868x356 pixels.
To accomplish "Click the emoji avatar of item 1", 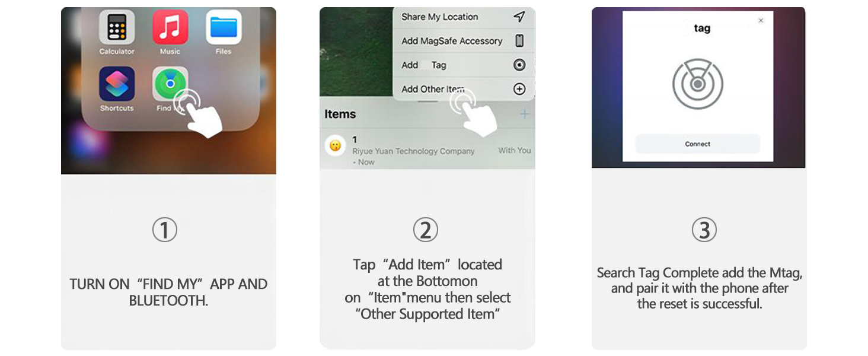I will tap(335, 145).
